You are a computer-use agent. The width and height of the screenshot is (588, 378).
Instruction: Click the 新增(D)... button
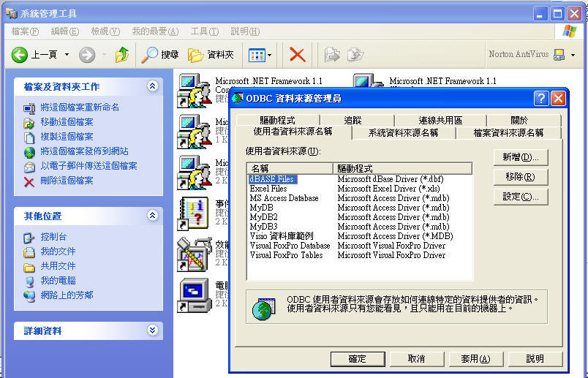pos(521,157)
